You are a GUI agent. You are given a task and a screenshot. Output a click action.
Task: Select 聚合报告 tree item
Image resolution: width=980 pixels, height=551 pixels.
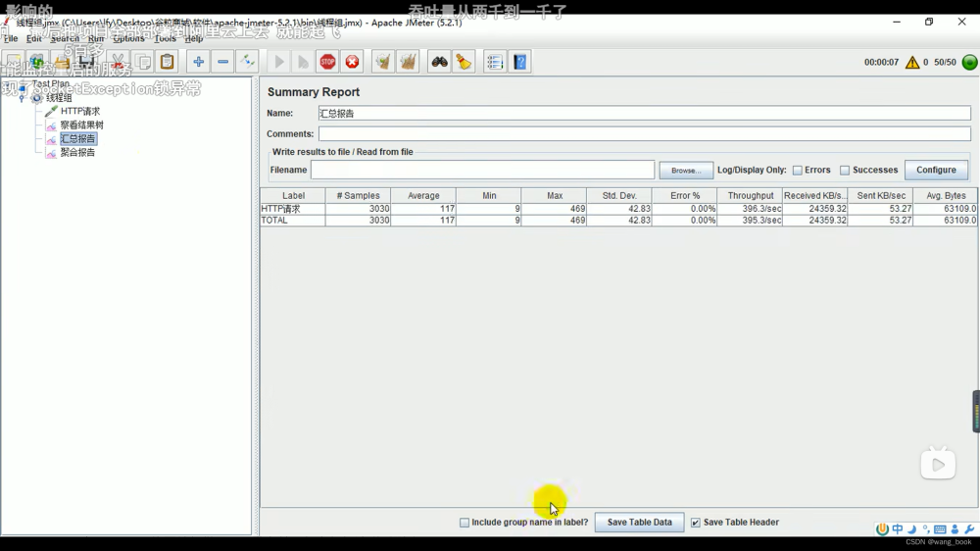coord(77,153)
